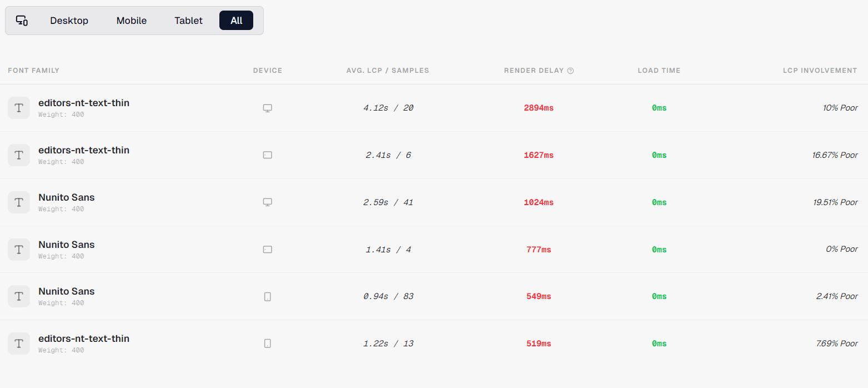Expand the Nunito Sans desktop row
The width and height of the screenshot is (868, 388).
tap(66, 197)
